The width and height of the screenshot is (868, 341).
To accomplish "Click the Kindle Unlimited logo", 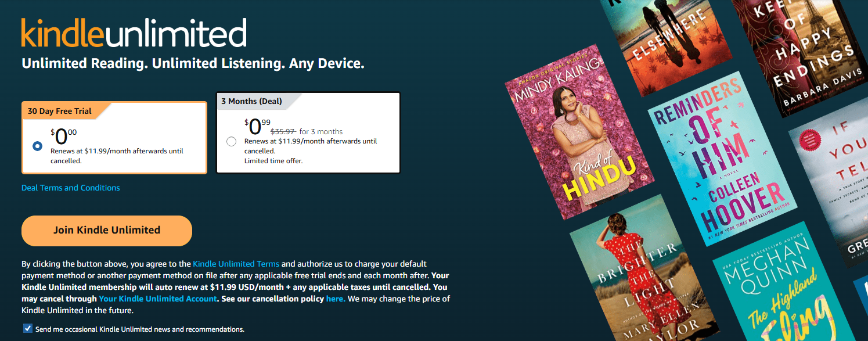I will pos(134,33).
